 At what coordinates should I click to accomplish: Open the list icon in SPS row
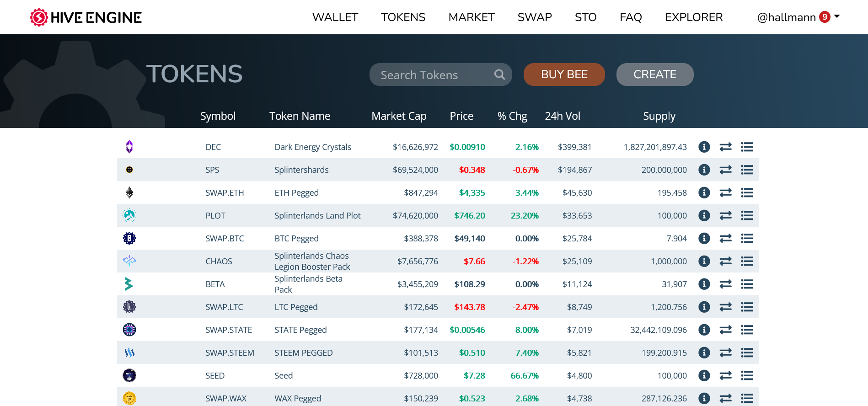(x=747, y=170)
